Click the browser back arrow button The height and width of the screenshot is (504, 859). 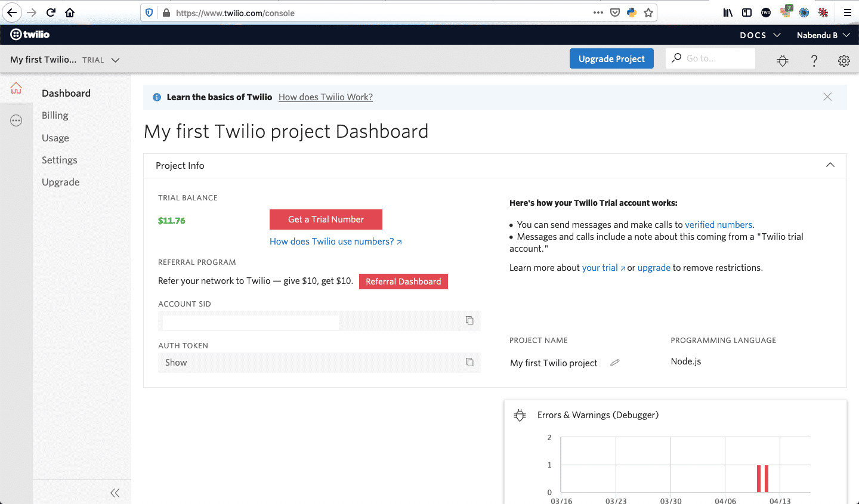pos(12,13)
